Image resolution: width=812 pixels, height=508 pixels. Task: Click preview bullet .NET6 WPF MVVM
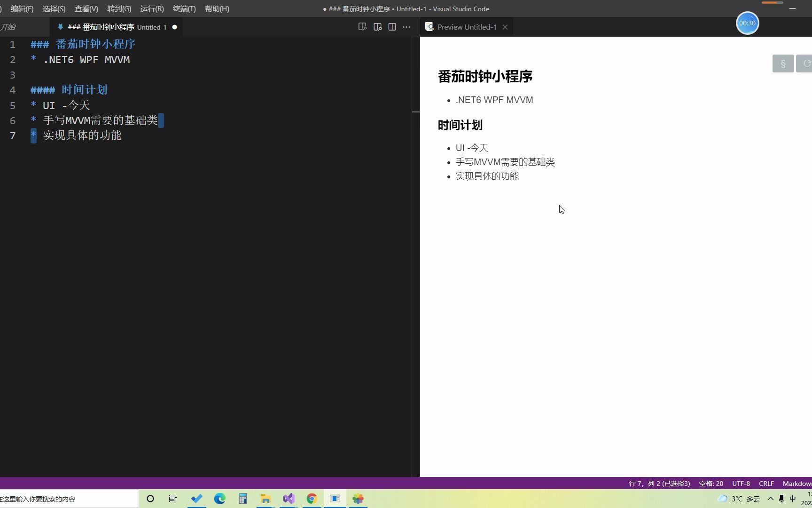pos(494,100)
